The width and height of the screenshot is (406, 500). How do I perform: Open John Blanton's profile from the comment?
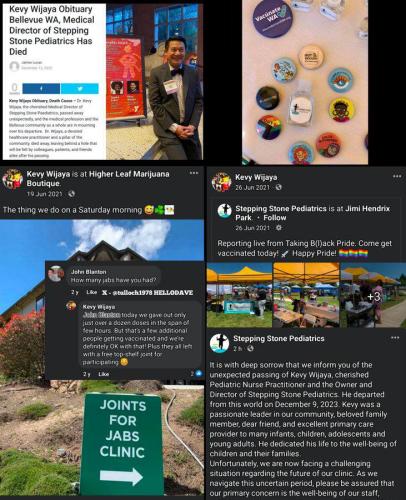click(x=88, y=272)
